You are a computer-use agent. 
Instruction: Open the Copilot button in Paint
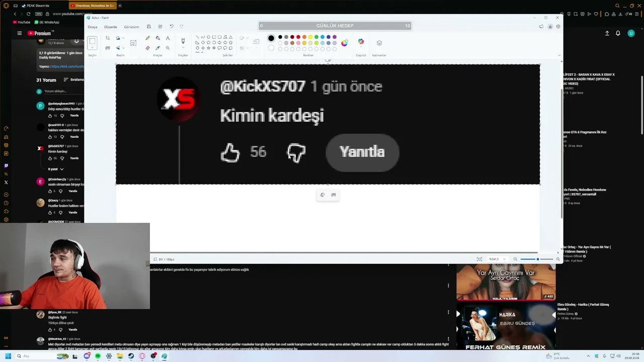pyautogui.click(x=361, y=42)
